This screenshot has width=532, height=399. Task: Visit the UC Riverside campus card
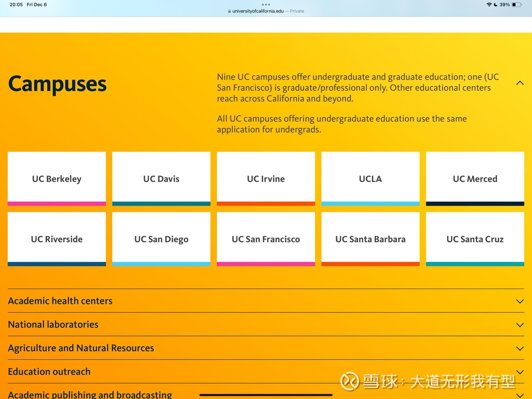(57, 239)
